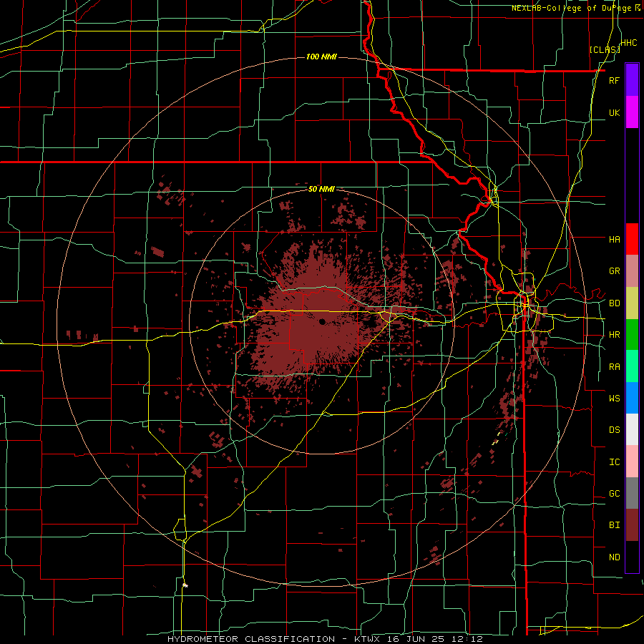Click the 'WS' legend label
The image size is (644, 644).
614,399
